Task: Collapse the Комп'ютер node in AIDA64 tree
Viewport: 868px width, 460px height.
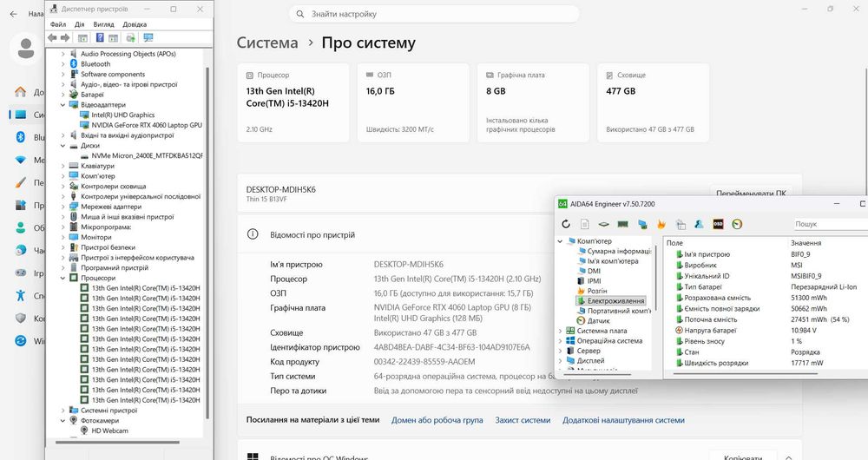Action: pos(560,241)
